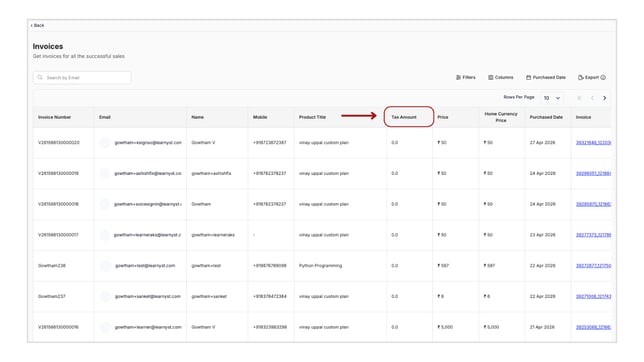644x362 pixels.
Task: Select the email gowtham+test@learnyst.com
Action: (145, 266)
